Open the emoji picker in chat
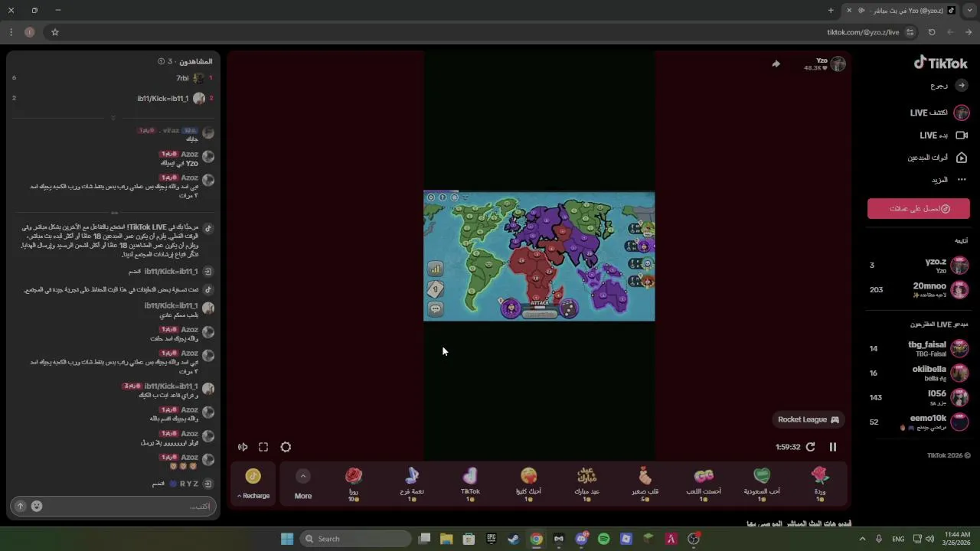This screenshot has width=980, height=551. coord(36,506)
